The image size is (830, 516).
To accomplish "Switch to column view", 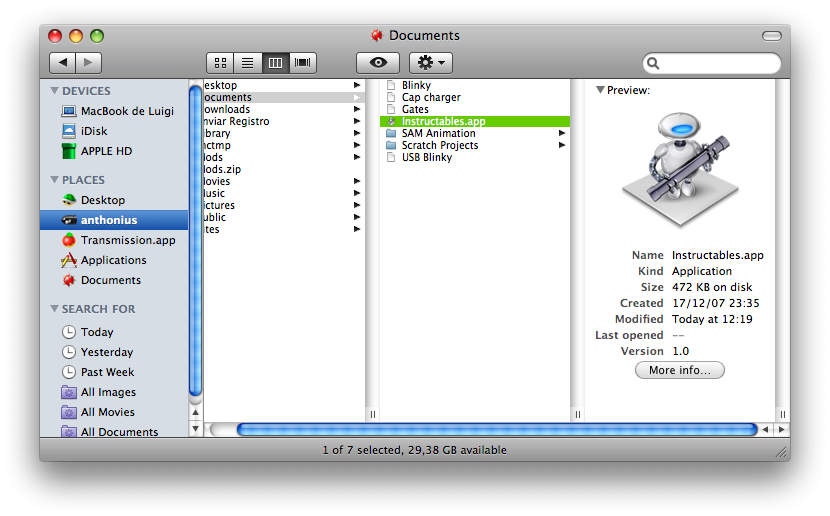I will pyautogui.click(x=275, y=63).
